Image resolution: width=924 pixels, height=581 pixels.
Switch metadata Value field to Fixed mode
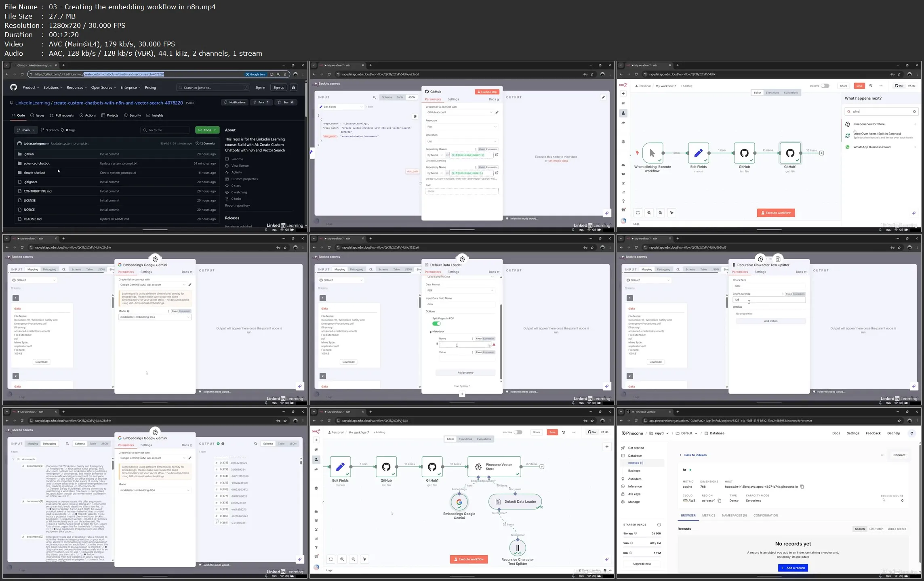tap(478, 352)
